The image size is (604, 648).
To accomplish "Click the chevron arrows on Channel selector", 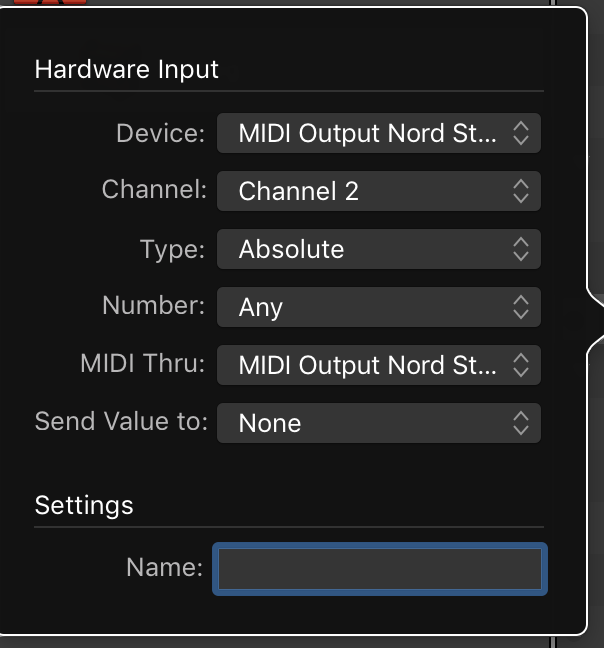I will [520, 191].
